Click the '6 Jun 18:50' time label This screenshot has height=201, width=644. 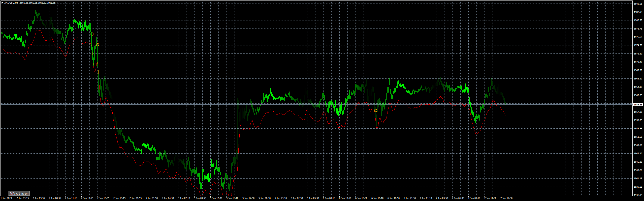[x=394, y=198]
